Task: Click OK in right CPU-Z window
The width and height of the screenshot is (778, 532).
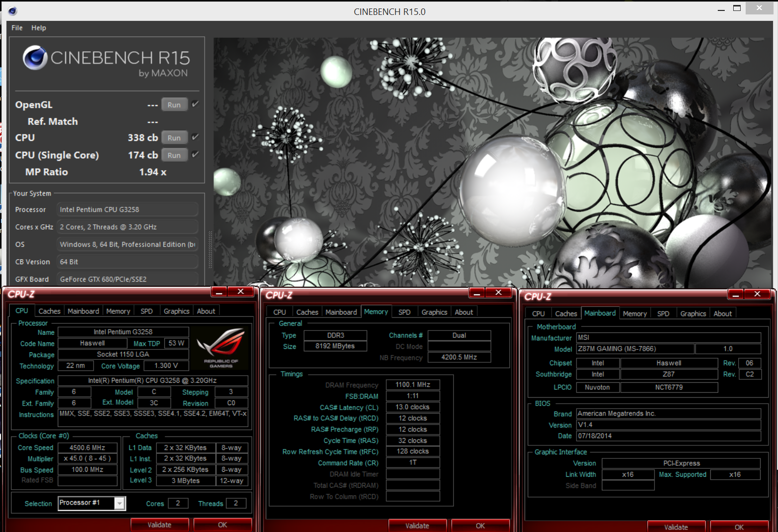Action: tap(739, 527)
